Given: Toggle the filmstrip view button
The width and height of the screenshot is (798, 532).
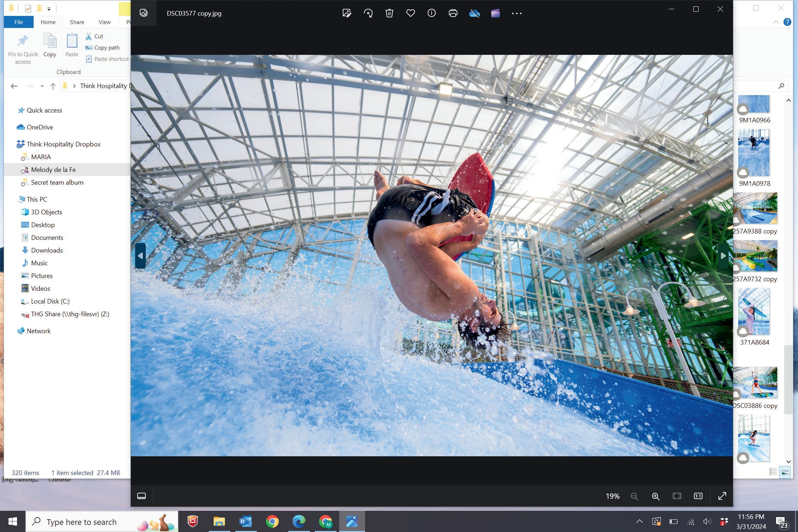Looking at the screenshot, I should click(141, 496).
